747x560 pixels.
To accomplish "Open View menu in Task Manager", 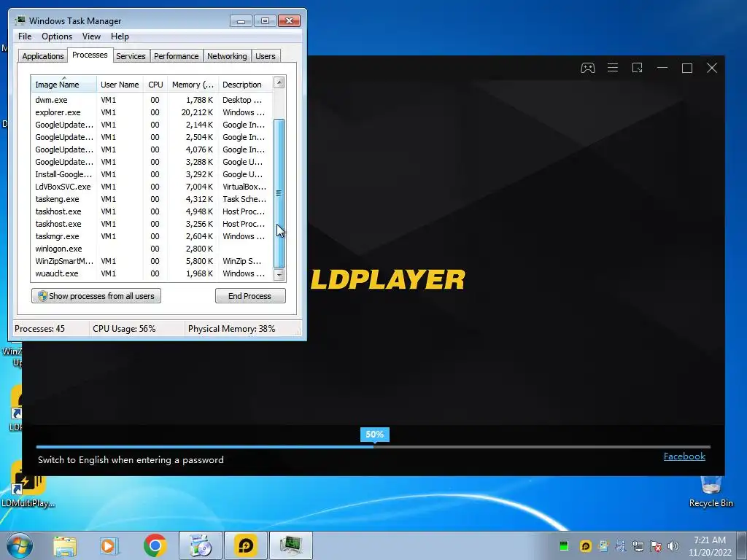I will [x=91, y=36].
